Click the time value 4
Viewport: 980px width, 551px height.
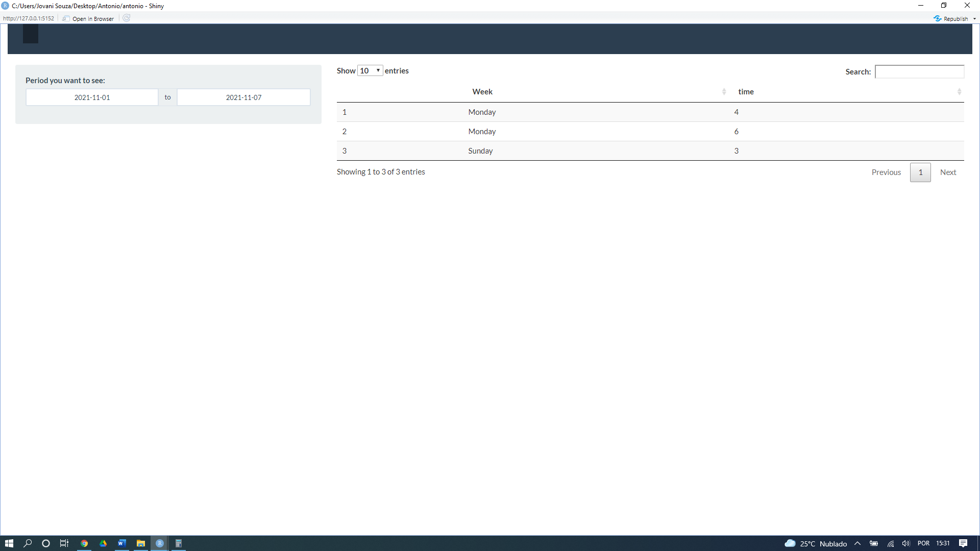736,112
